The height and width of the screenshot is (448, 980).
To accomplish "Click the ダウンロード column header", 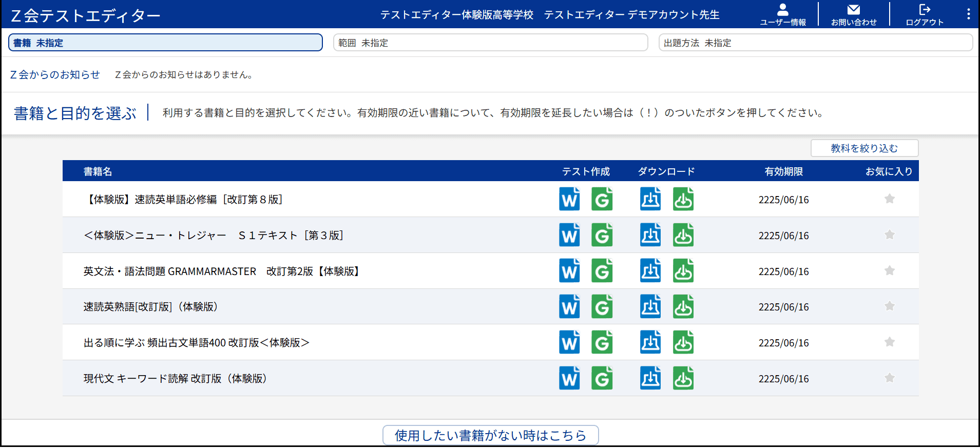I will (x=666, y=171).
